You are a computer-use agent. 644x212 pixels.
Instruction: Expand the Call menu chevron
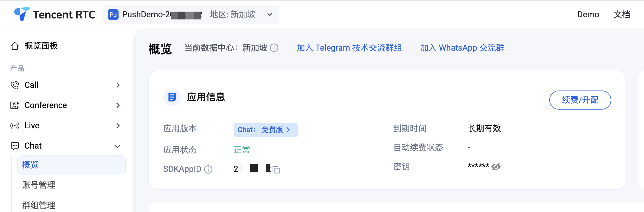coord(118,85)
